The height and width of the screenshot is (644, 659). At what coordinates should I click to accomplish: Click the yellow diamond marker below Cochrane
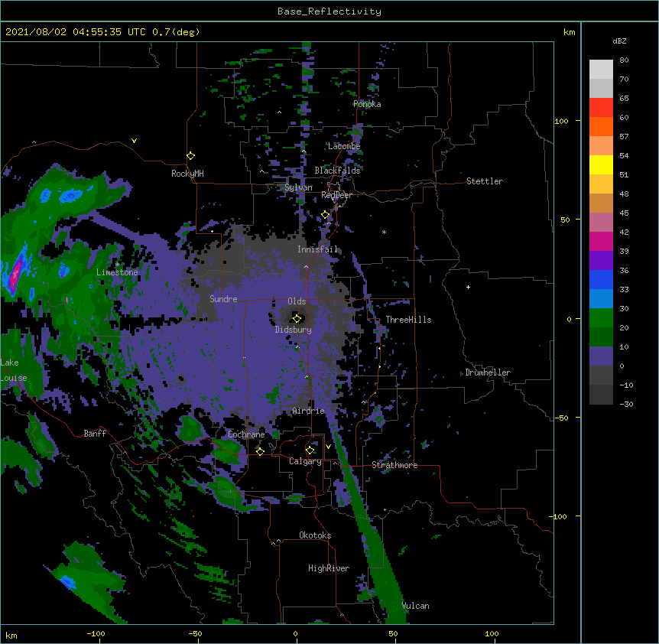260,451
